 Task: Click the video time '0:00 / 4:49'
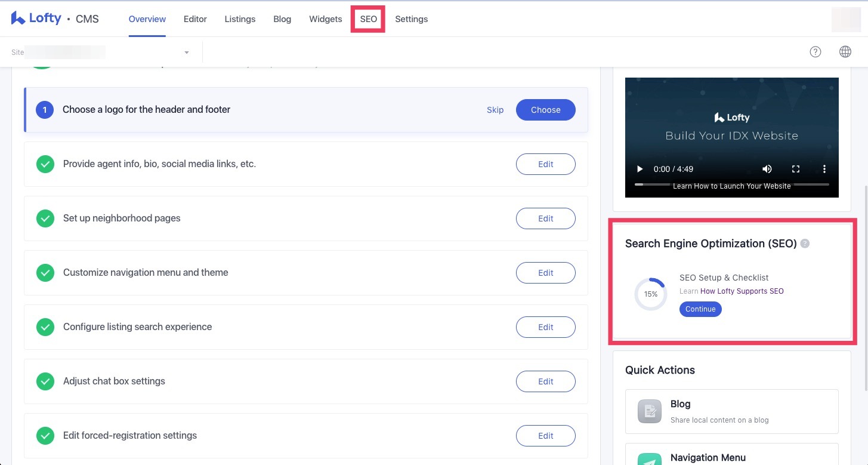pos(674,169)
